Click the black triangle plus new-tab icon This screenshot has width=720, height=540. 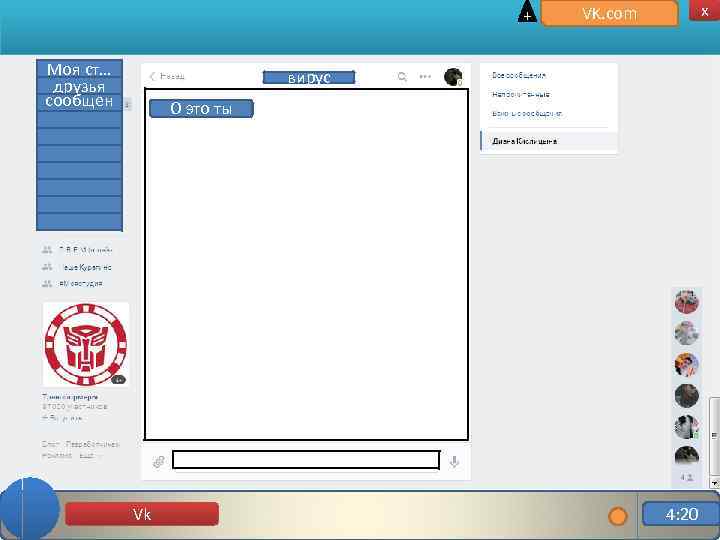point(527,12)
